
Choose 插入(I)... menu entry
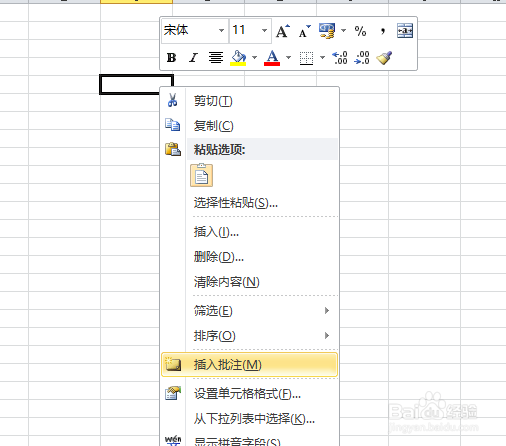pyautogui.click(x=249, y=232)
